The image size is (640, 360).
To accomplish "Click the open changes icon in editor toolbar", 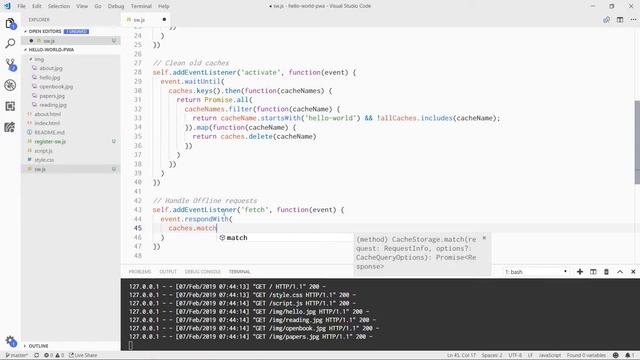I will (607, 20).
